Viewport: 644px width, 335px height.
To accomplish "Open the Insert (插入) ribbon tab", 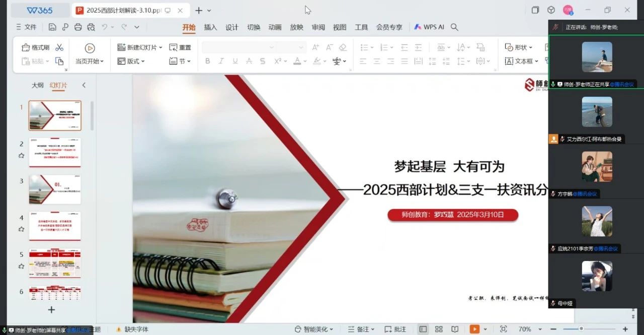I will (210, 27).
